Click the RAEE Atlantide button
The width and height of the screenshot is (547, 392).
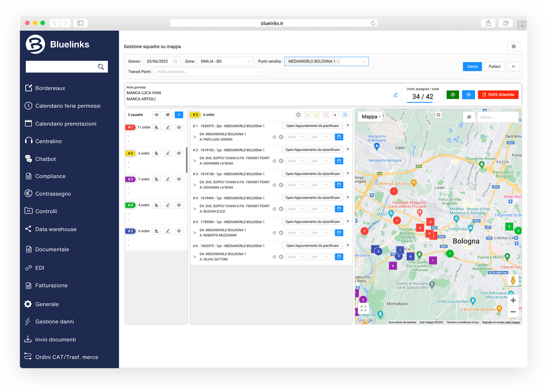coord(498,95)
